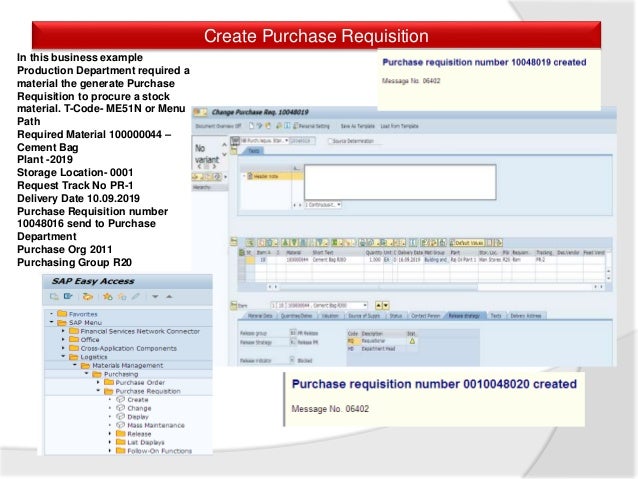Click the Default Values button in item toolbar
This screenshot has height=479, width=638.
[467, 243]
